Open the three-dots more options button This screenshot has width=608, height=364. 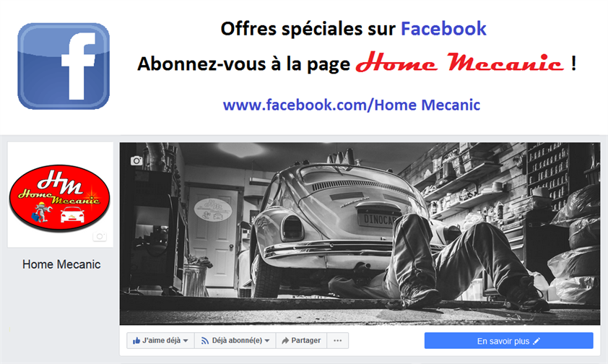coord(338,341)
